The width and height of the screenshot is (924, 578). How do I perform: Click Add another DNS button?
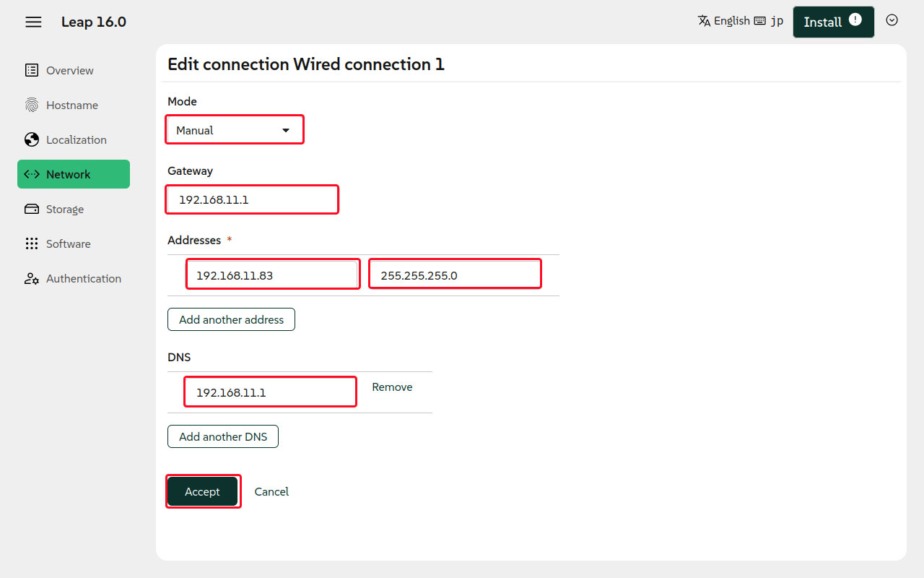(222, 436)
